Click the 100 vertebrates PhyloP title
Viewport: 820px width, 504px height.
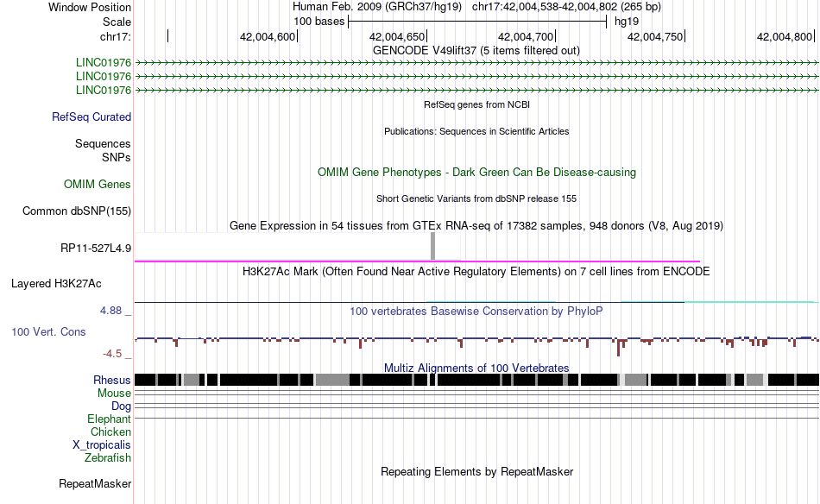[x=476, y=311]
